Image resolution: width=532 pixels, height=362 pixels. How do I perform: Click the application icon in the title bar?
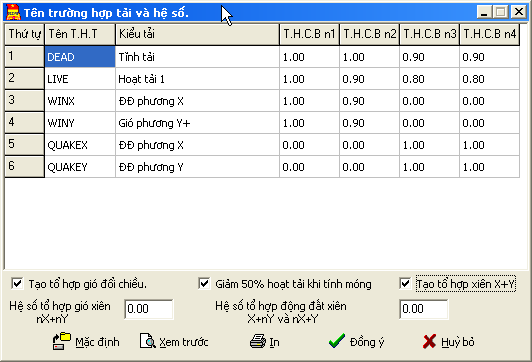(x=14, y=12)
